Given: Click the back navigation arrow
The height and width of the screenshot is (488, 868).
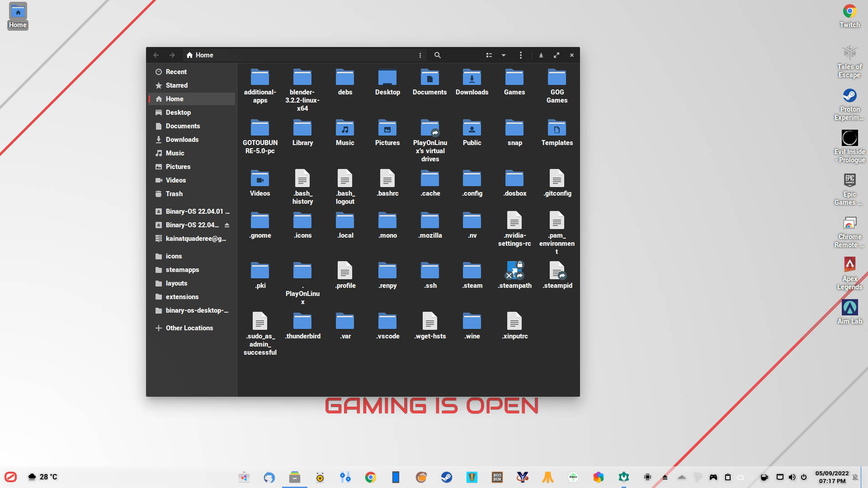Looking at the screenshot, I should click(156, 55).
